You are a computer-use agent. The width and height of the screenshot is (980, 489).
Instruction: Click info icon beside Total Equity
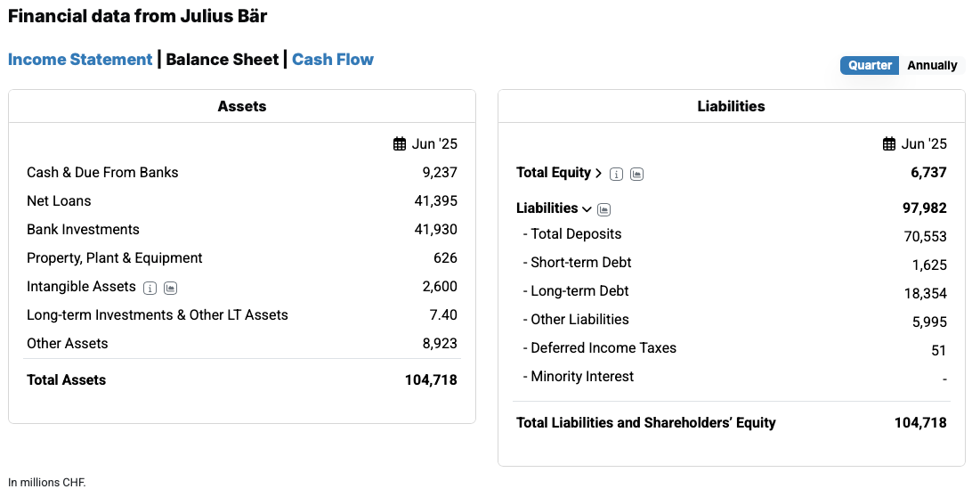(616, 174)
